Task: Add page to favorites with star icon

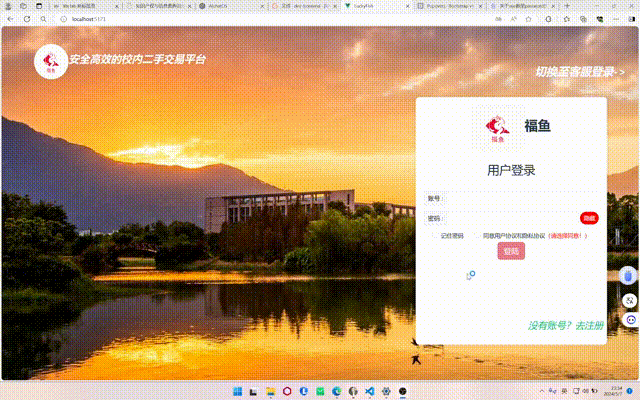Action: pyautogui.click(x=529, y=19)
